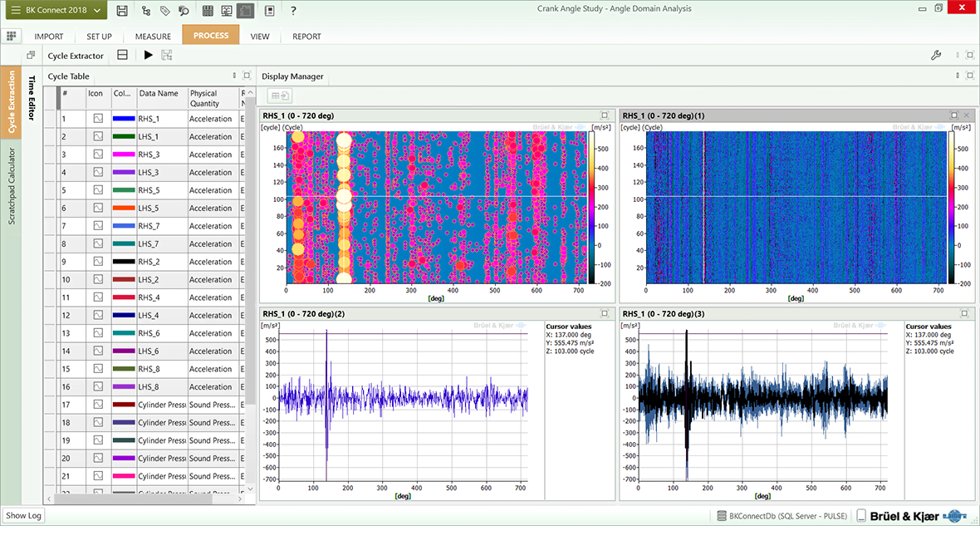
Task: Maximize the Cycle Table panel
Action: coord(247,76)
